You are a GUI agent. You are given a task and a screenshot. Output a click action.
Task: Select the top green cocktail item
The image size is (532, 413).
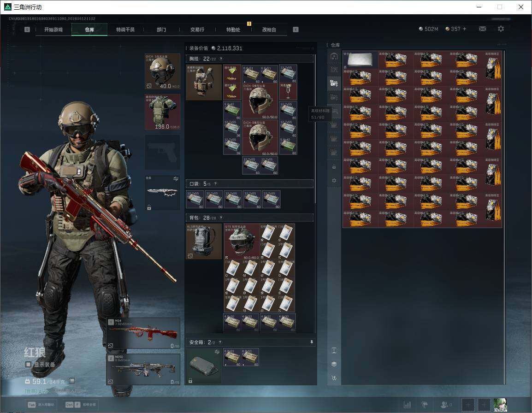pos(232,74)
